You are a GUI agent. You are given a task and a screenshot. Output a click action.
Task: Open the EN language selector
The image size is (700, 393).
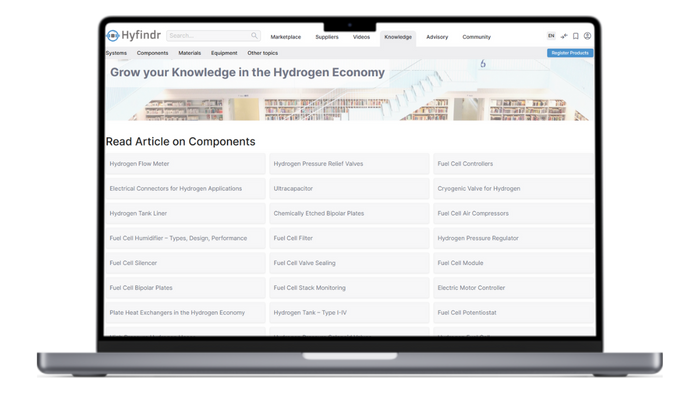pyautogui.click(x=551, y=36)
